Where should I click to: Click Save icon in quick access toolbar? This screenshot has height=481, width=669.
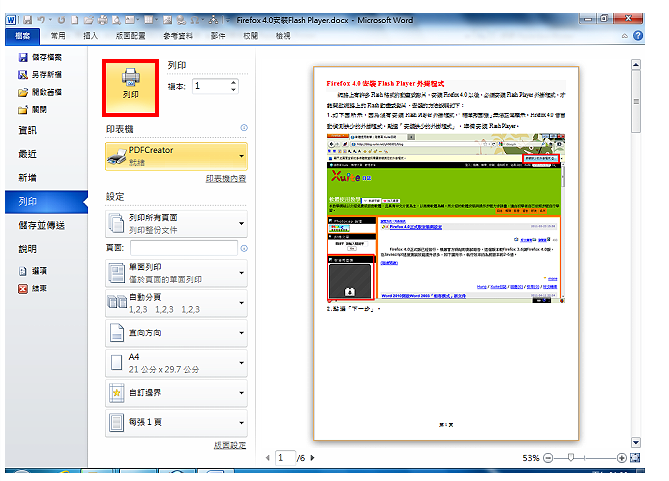[28, 20]
